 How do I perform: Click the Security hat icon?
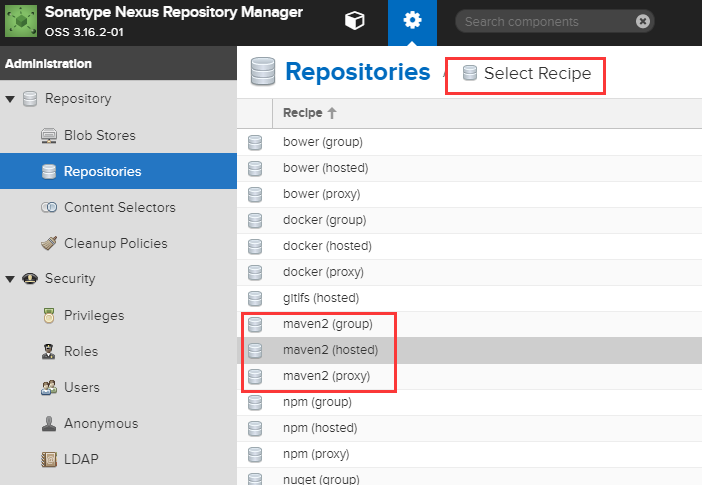(30, 279)
